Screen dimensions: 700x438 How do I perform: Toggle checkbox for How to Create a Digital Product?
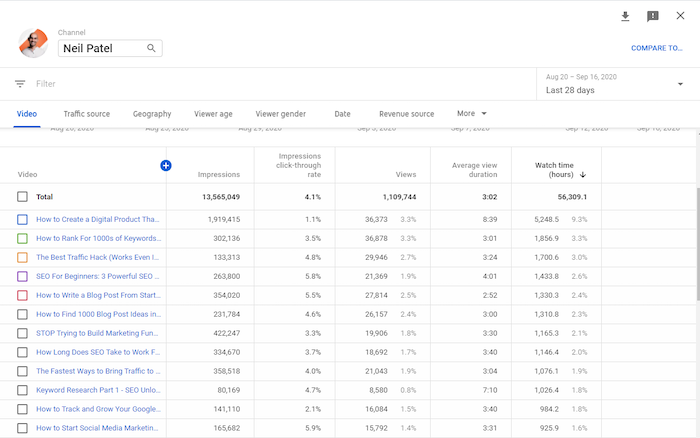click(22, 220)
